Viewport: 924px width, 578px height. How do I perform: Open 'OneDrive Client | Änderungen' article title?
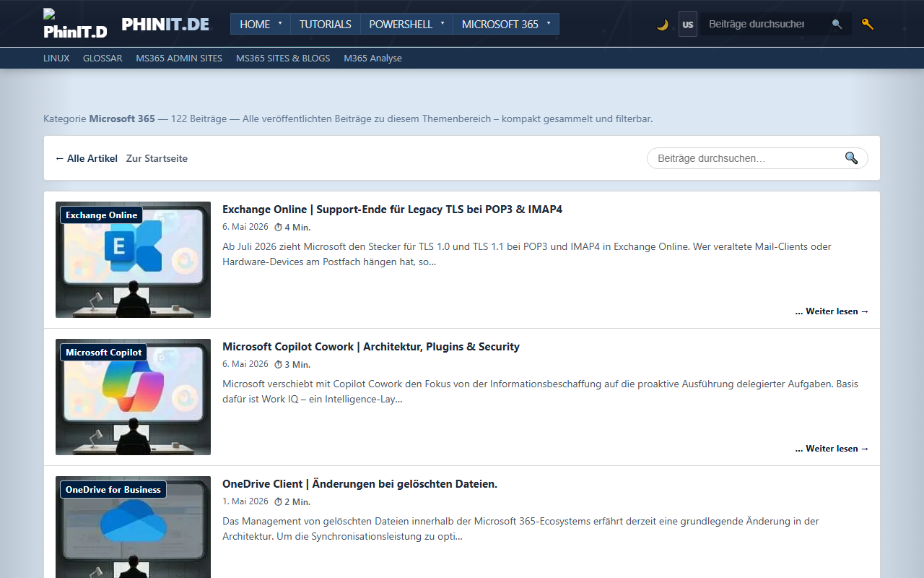(359, 484)
